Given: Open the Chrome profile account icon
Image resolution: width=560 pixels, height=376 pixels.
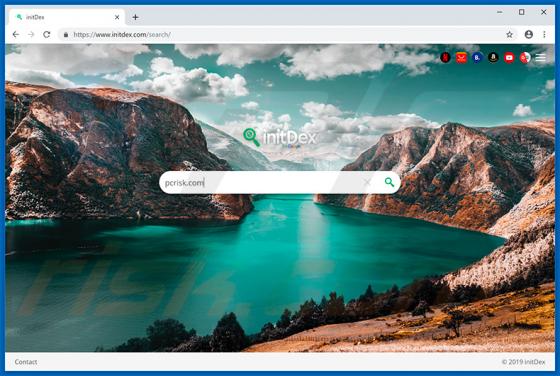Looking at the screenshot, I should point(529,34).
